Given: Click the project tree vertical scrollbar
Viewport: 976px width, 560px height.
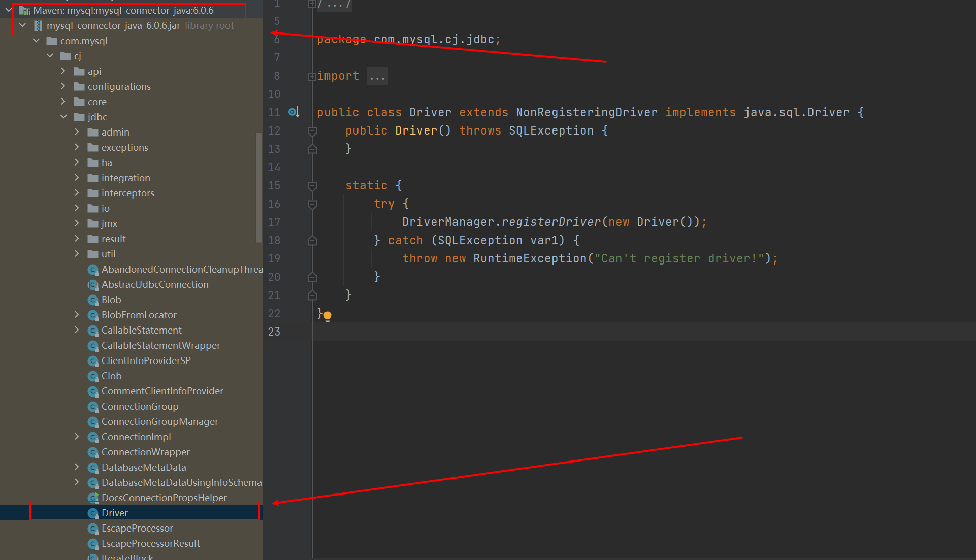Looking at the screenshot, I should tap(259, 188).
